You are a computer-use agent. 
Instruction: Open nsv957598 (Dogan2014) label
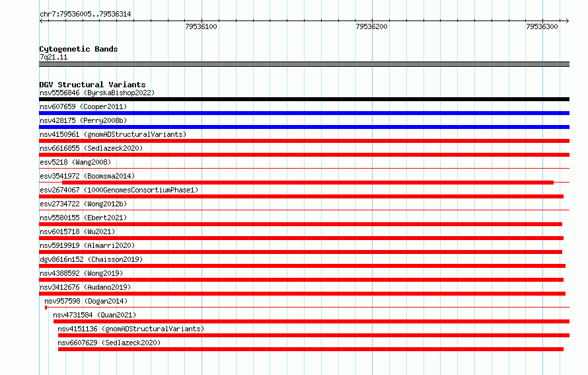tap(86, 301)
